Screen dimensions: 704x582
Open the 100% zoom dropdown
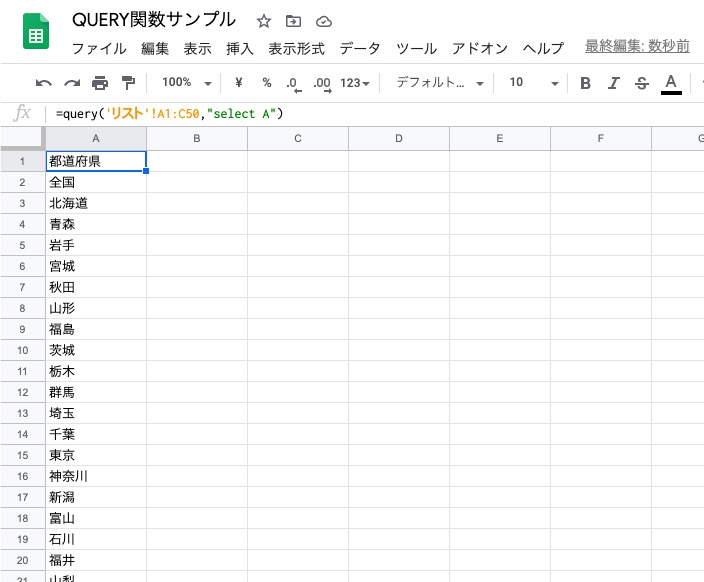[187, 83]
